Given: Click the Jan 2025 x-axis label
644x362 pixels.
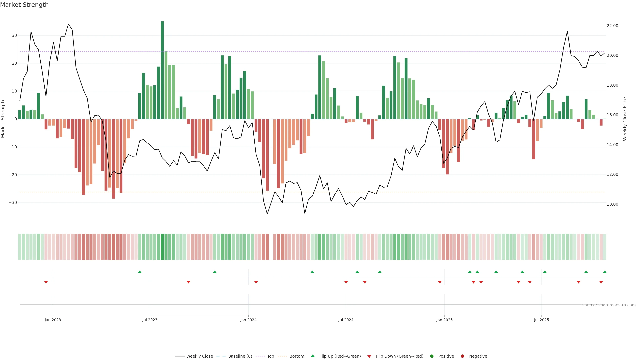Looking at the screenshot, I should click(444, 320).
